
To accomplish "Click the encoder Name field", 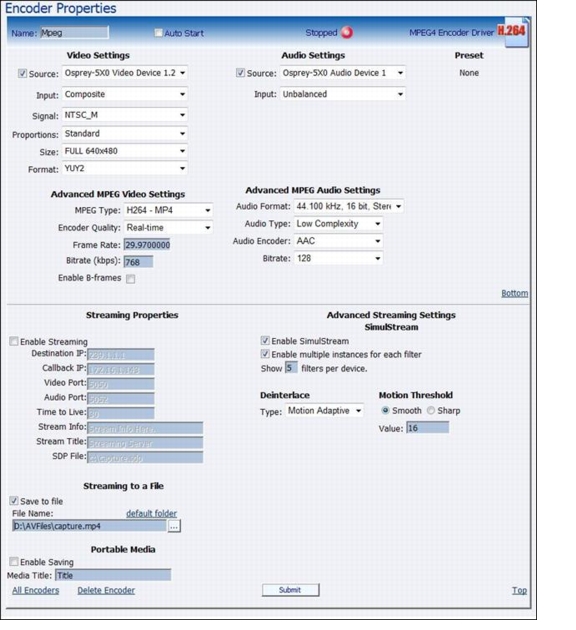I will point(74,33).
